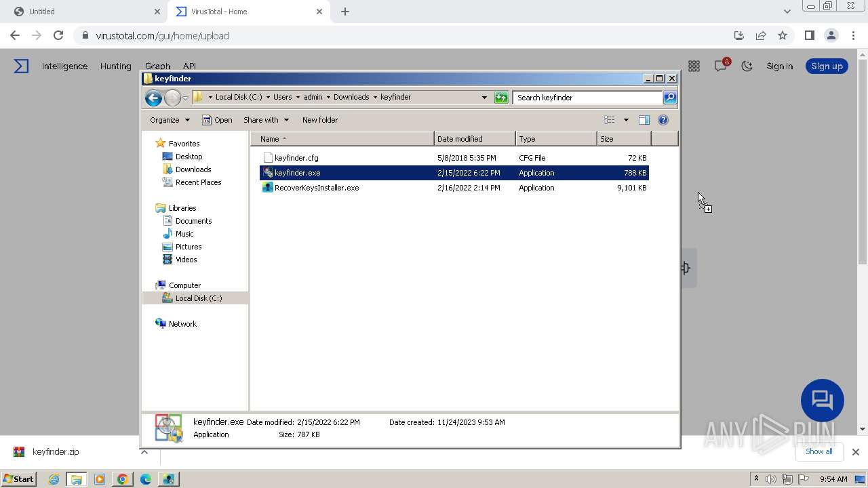Sort by Type column header
The height and width of the screenshot is (488, 868).
click(556, 139)
